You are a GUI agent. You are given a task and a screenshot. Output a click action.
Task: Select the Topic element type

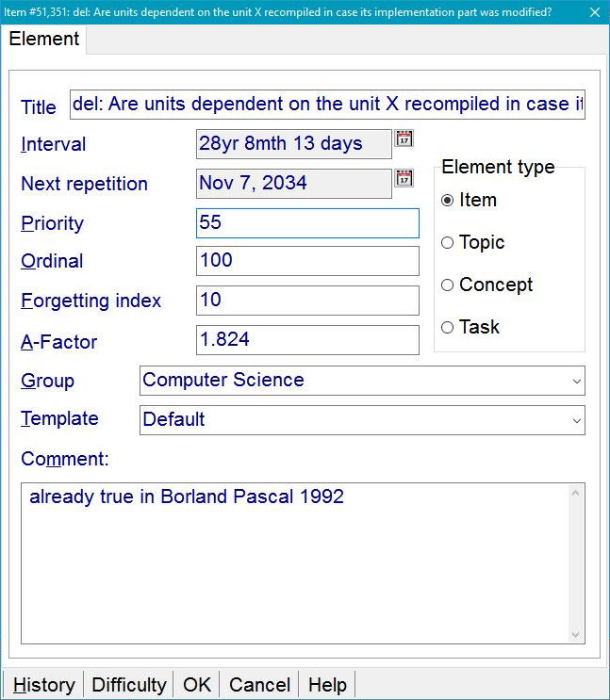[x=448, y=243]
